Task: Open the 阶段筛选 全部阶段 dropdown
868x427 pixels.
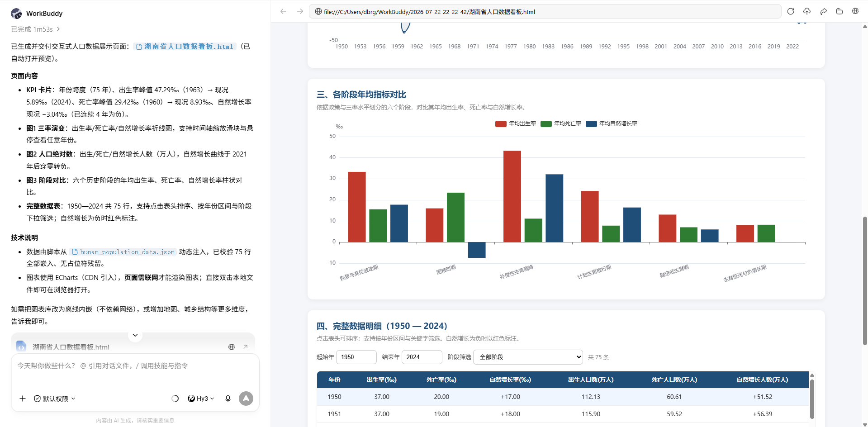Action: click(x=528, y=357)
